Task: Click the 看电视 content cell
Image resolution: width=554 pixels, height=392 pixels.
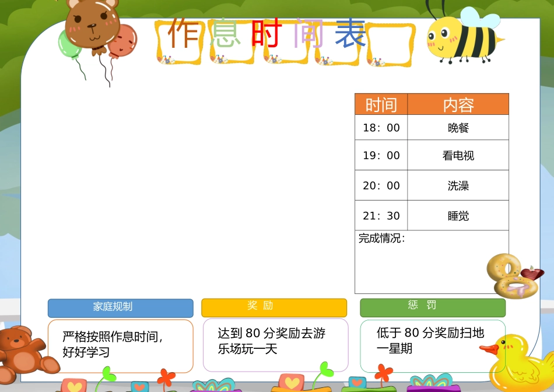Action: 458,155
